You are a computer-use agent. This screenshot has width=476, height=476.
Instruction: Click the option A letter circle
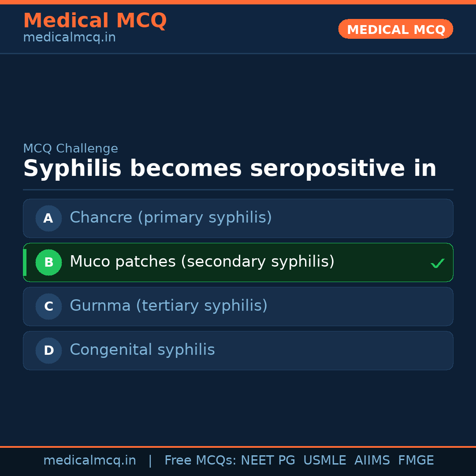pyautogui.click(x=48, y=218)
